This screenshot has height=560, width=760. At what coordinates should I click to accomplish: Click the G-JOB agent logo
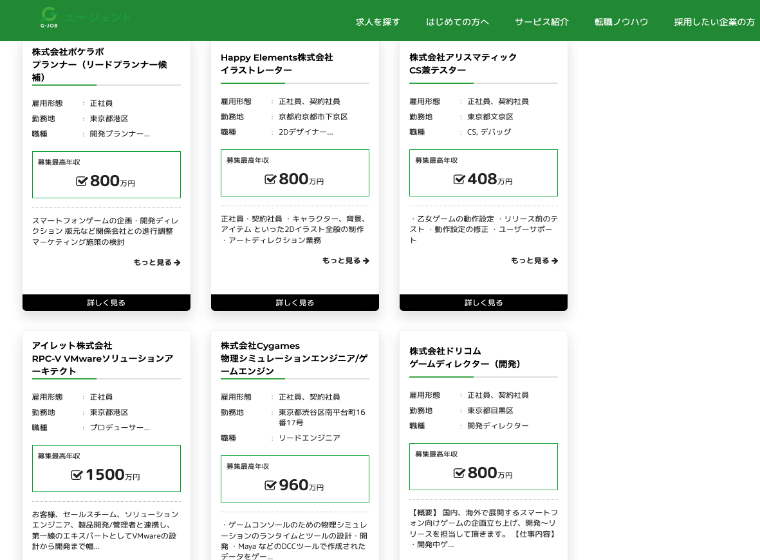click(x=85, y=18)
